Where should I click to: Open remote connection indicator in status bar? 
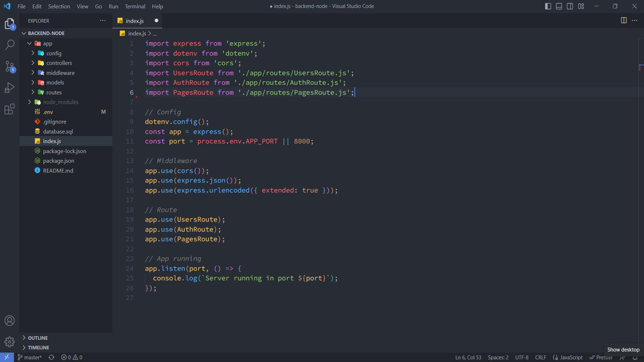[7, 357]
